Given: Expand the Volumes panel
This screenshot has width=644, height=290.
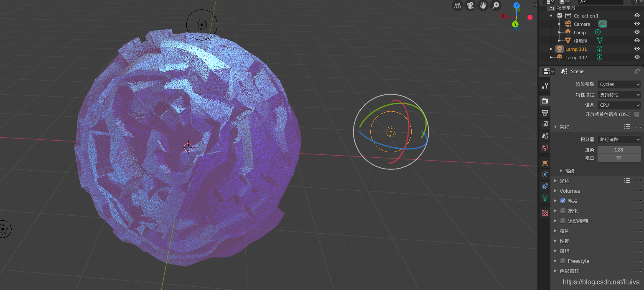Looking at the screenshot, I should point(555,191).
